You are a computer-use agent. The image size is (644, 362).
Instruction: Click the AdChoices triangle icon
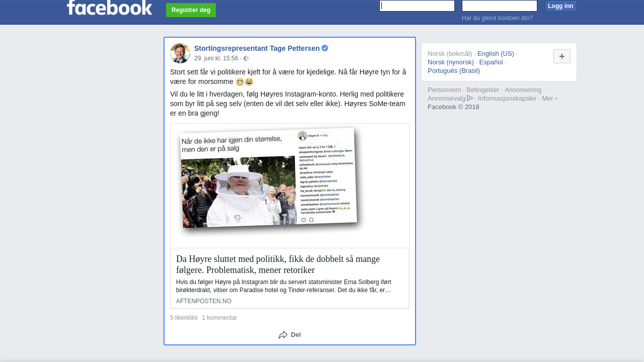[x=470, y=99]
